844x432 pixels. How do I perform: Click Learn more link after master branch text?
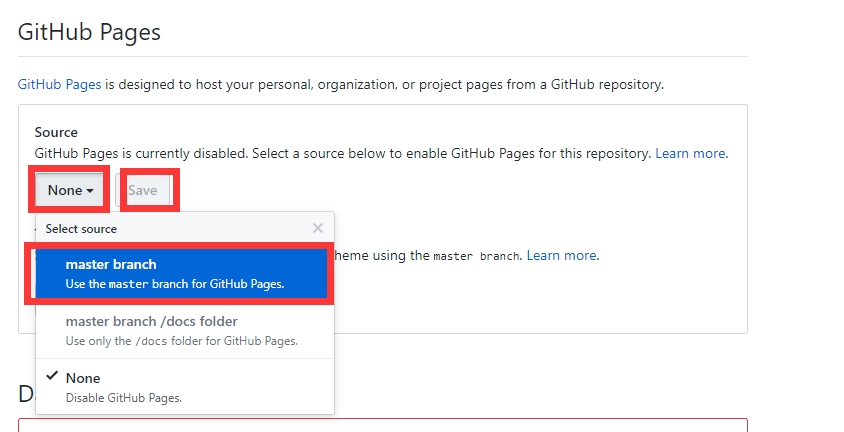point(561,255)
